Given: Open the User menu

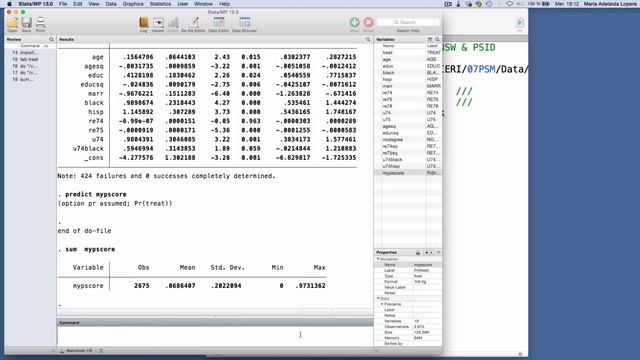Looking at the screenshot, I should coord(182,4).
